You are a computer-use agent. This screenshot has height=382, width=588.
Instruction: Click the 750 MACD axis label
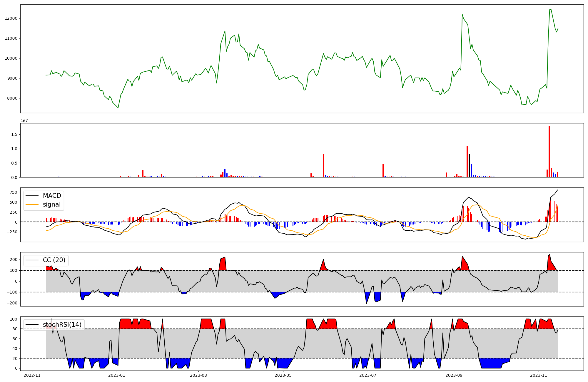pos(13,192)
